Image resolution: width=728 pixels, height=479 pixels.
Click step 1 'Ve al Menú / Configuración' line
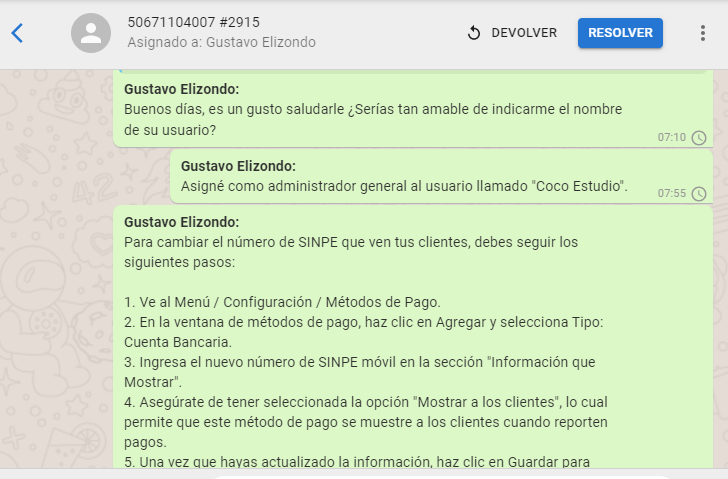(282, 302)
